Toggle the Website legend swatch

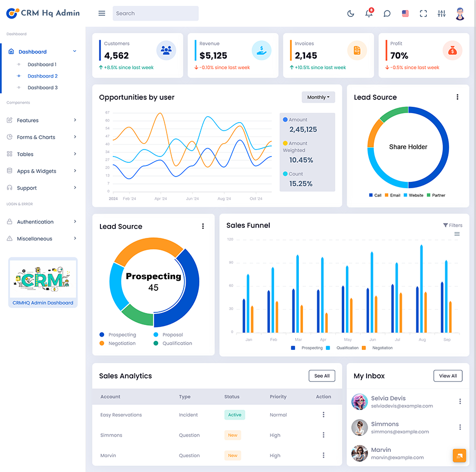(405, 196)
